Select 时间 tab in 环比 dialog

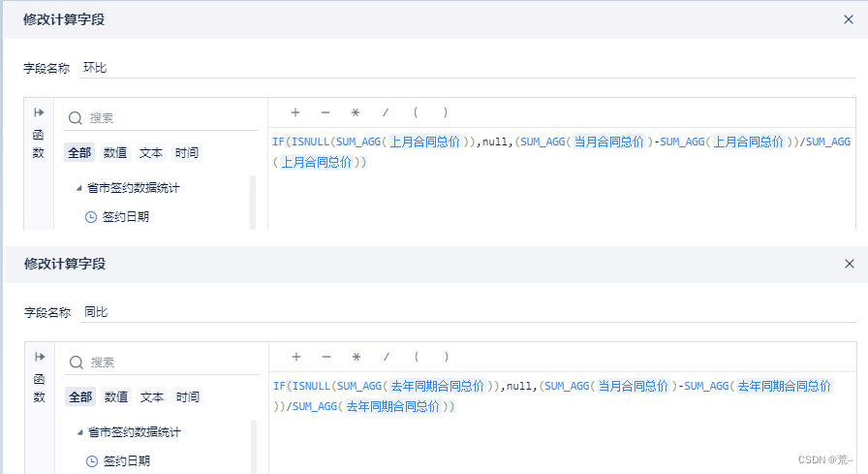coord(187,152)
